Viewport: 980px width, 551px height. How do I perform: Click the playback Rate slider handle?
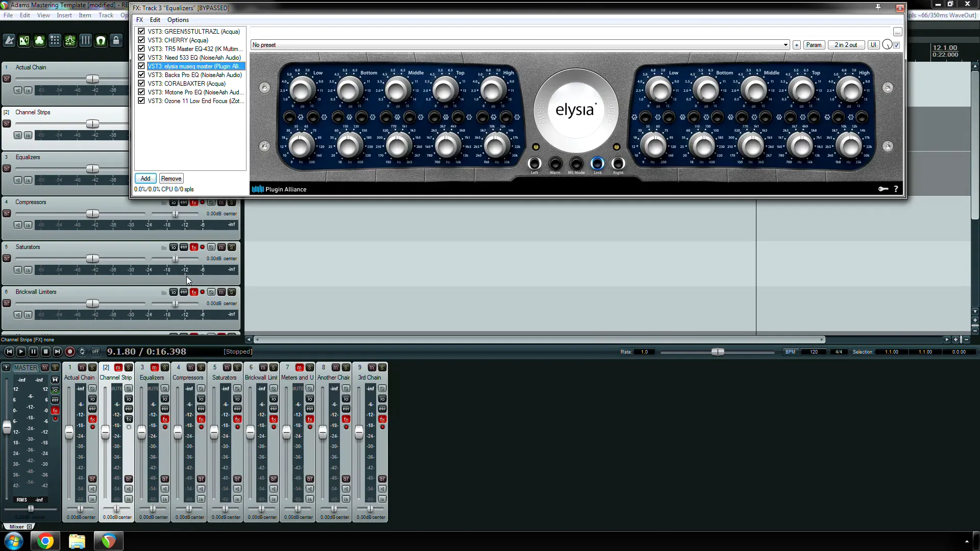tap(718, 352)
